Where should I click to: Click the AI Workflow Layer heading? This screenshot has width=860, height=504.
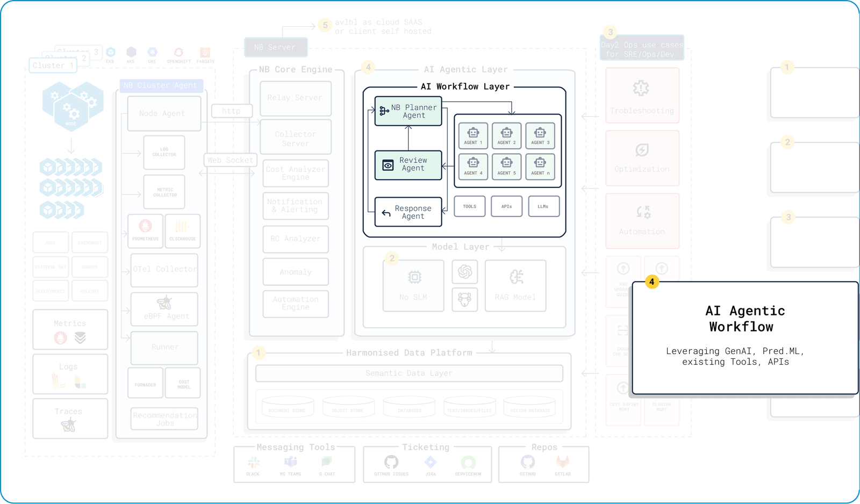465,87
